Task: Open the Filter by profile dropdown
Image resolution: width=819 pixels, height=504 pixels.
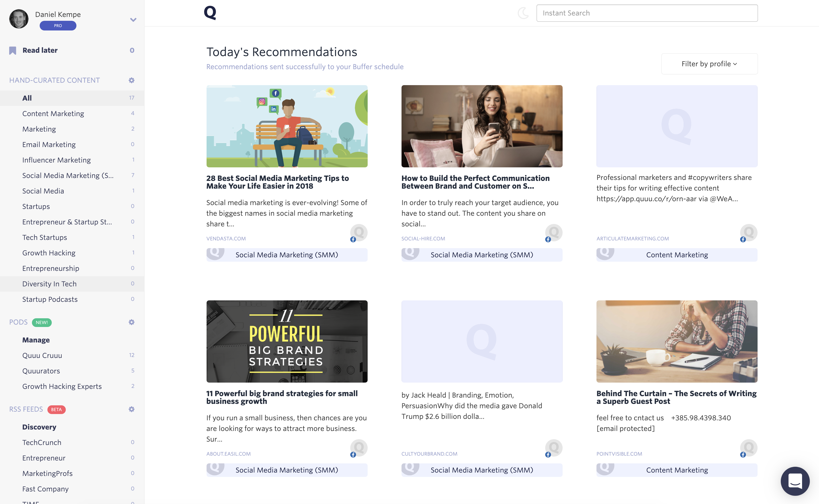Action: (709, 64)
